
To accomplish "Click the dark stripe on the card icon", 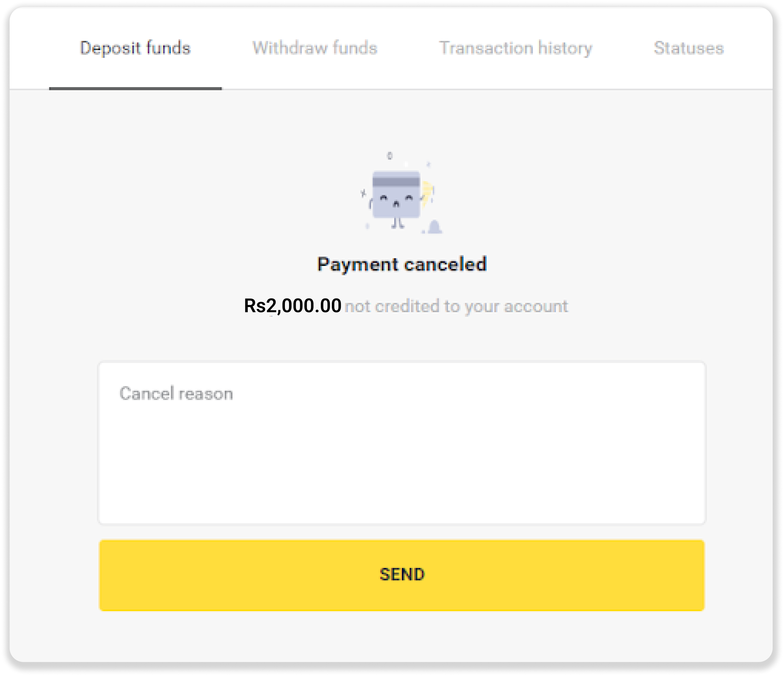I will click(x=396, y=182).
